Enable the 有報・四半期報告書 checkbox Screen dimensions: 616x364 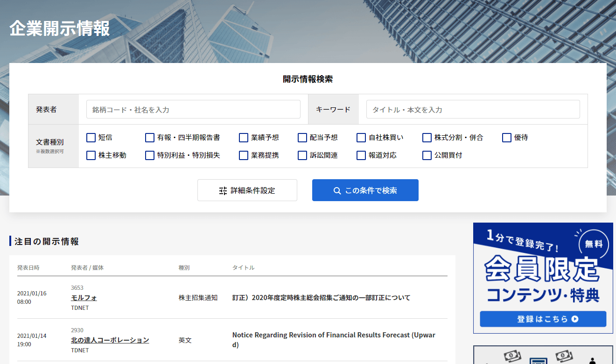[150, 138]
